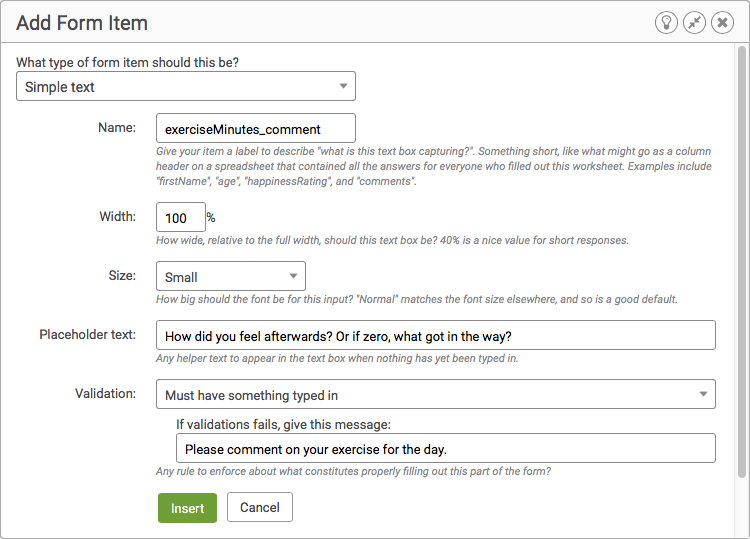
Task: Click the Simple text dropdown arrow
Action: point(343,86)
